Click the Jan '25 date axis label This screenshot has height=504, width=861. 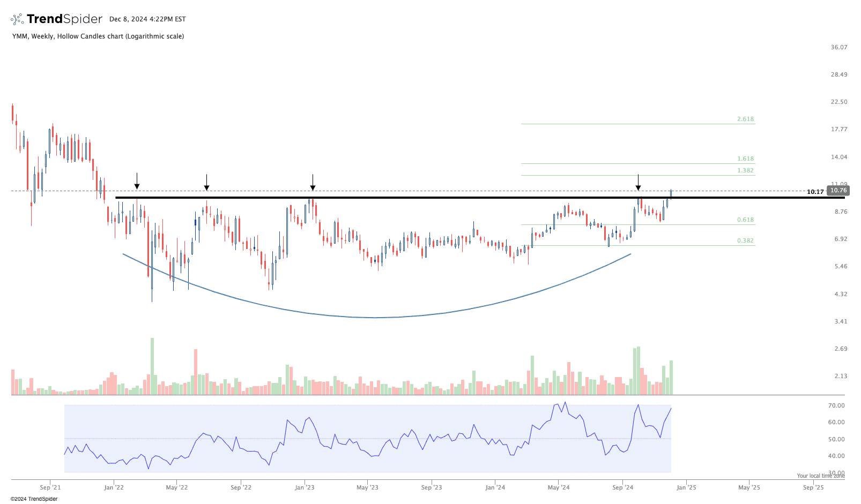[686, 487]
